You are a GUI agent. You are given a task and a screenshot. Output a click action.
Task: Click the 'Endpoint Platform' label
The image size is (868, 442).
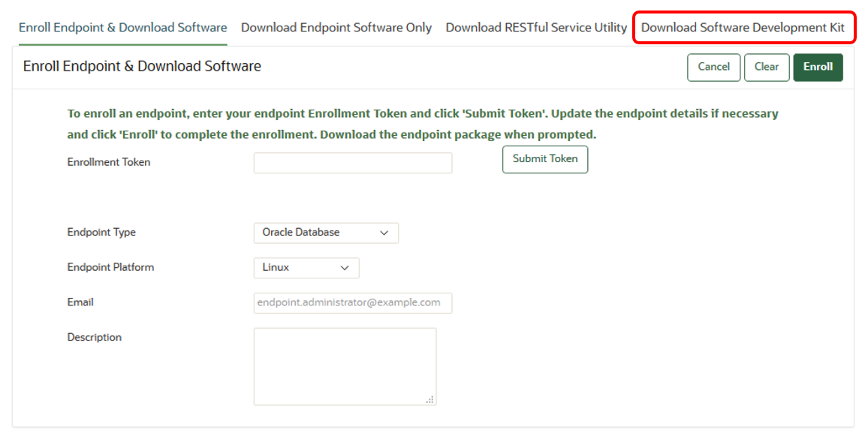[x=110, y=267]
